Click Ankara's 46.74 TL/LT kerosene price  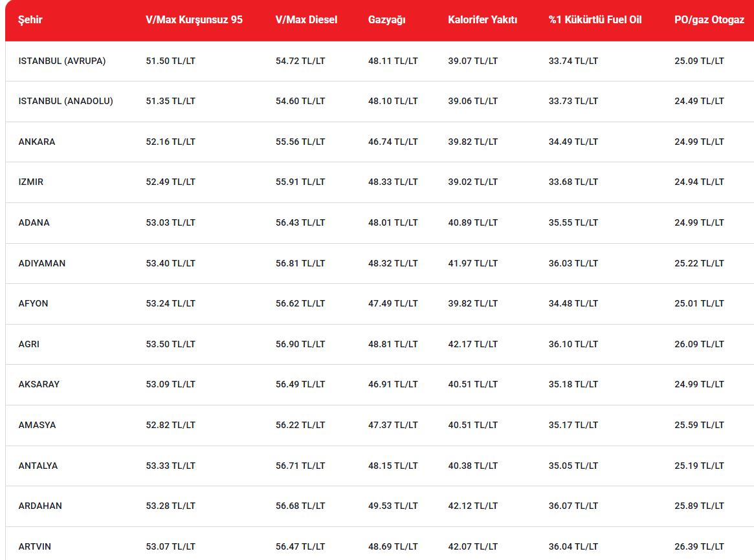[x=393, y=142]
